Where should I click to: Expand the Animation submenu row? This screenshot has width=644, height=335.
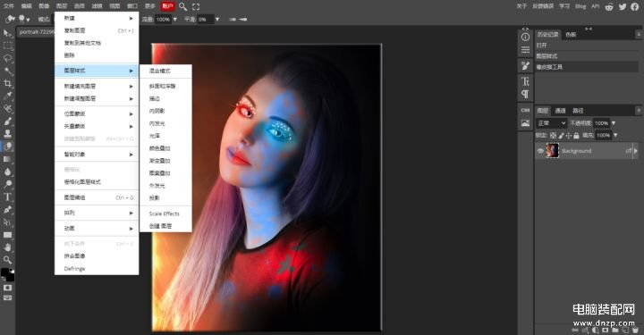pyautogui.click(x=97, y=229)
